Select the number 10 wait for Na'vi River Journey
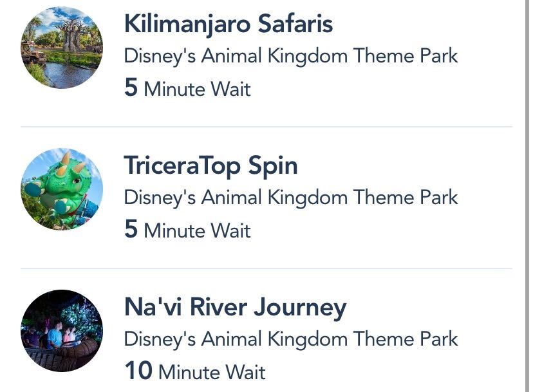The image size is (533, 392). (138, 371)
